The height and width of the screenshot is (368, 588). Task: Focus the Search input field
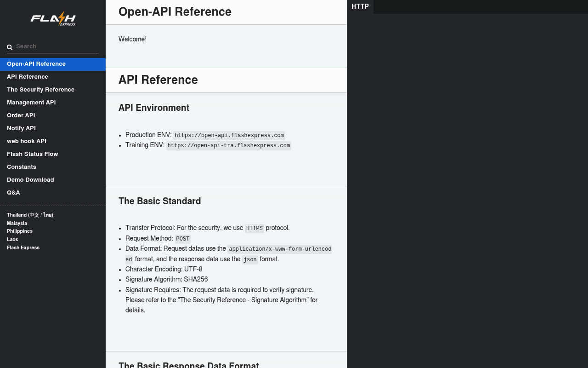coord(53,46)
